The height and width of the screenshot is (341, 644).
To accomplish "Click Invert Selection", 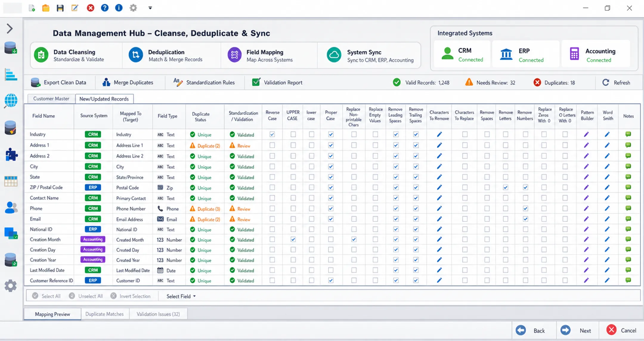I will tap(130, 296).
